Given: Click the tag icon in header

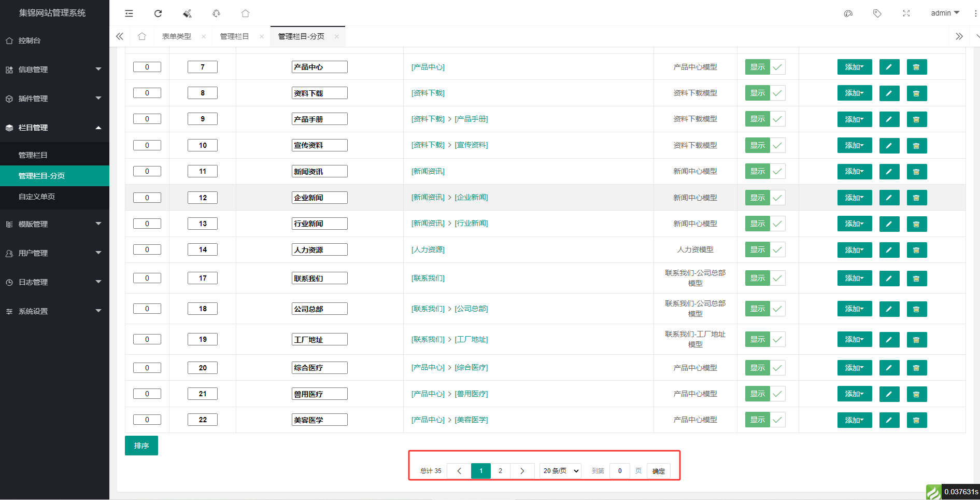Looking at the screenshot, I should (877, 13).
